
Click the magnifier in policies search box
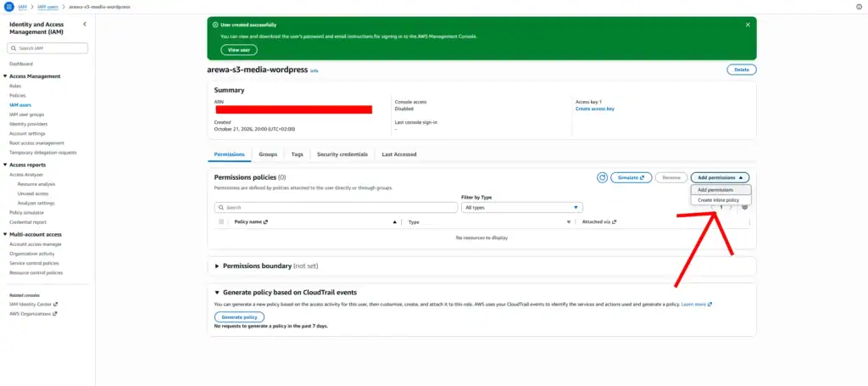click(221, 208)
